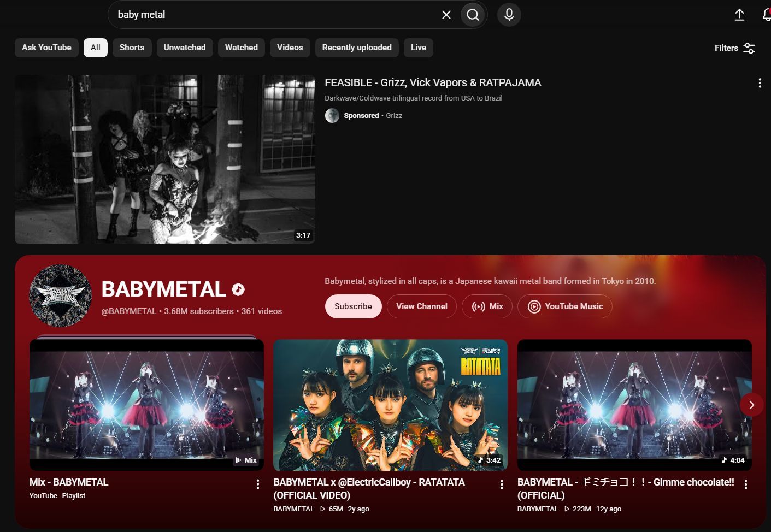Screen dimensions: 771x532
Task: Select the Shorts filter chip
Action: pos(132,48)
